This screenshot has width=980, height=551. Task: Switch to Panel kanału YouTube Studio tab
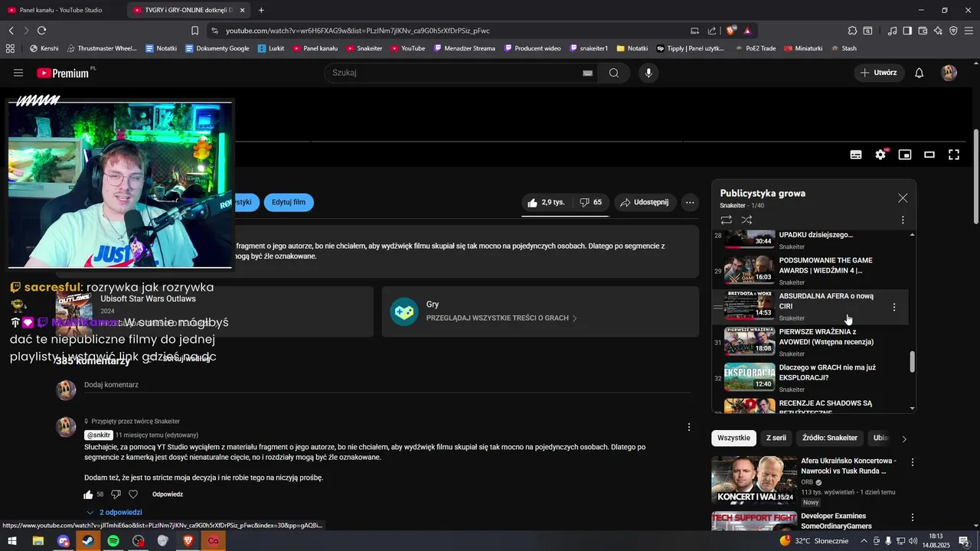pos(61,10)
